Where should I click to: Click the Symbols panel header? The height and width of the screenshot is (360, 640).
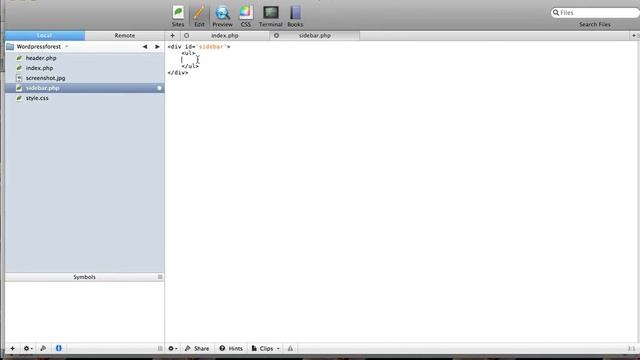coord(84,277)
